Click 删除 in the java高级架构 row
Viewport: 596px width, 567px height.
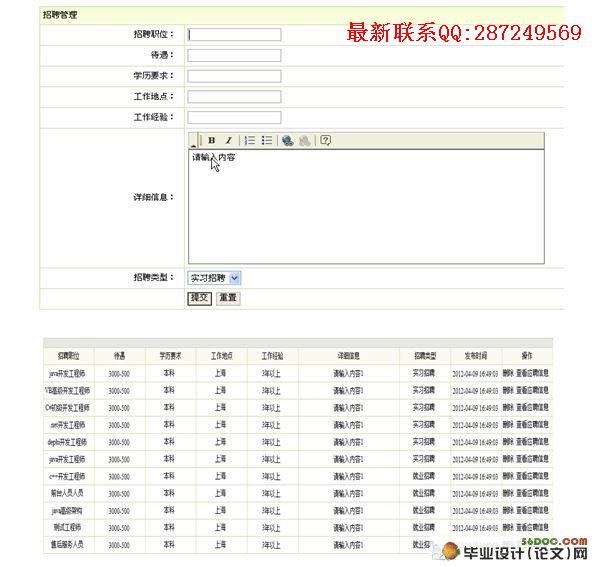coord(508,510)
